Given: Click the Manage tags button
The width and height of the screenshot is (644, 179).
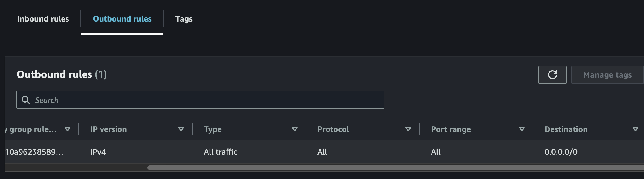Looking at the screenshot, I should coord(607,74).
